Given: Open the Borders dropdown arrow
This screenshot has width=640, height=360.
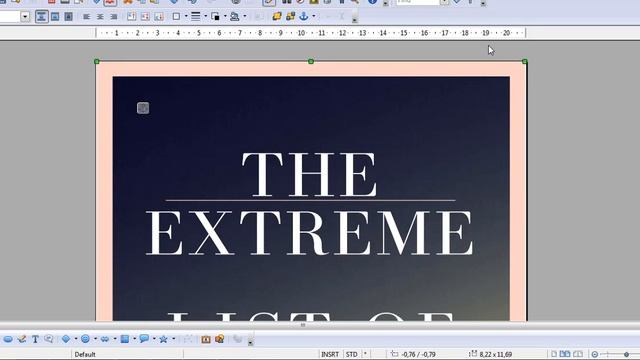Looking at the screenshot, I should (x=186, y=17).
